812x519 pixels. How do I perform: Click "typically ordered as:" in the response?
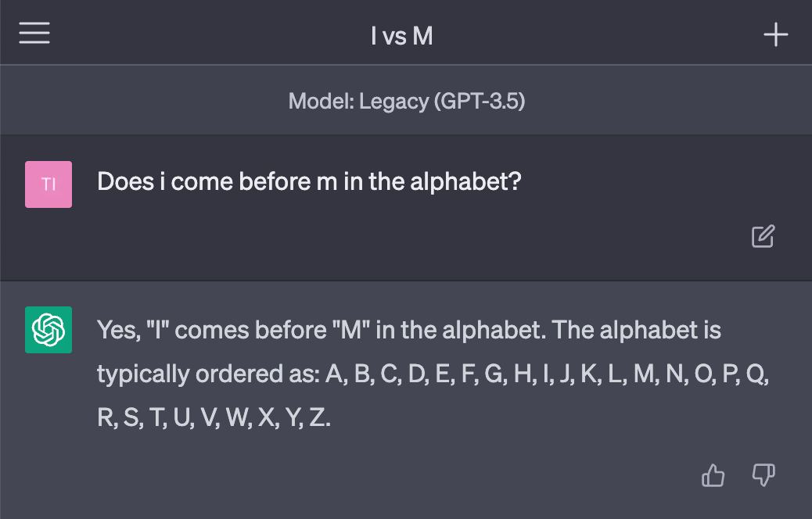207,374
